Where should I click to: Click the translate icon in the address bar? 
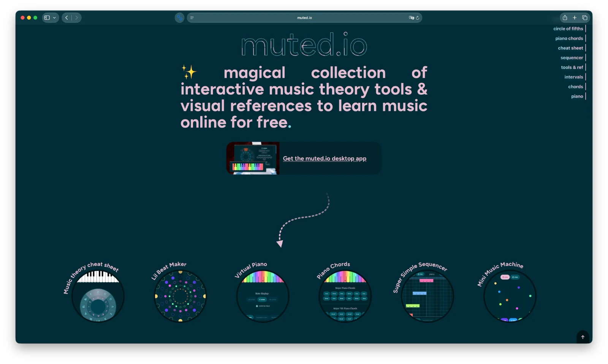[411, 18]
